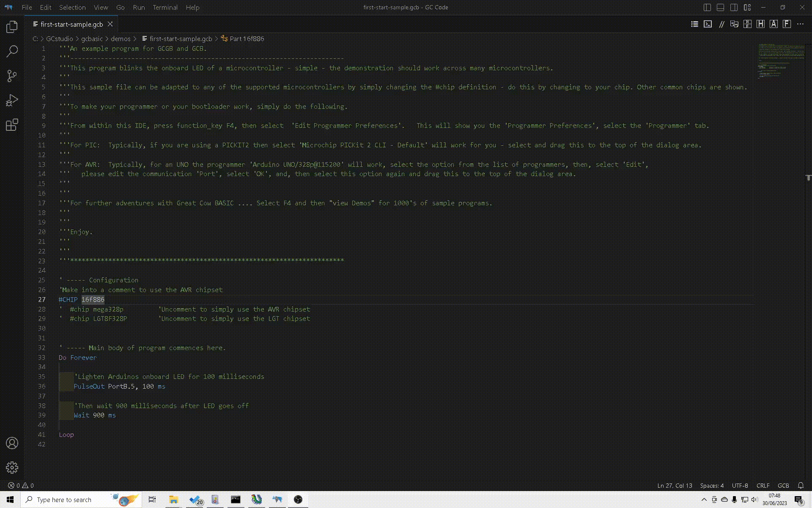Open notifications bell in status bar

tap(801, 486)
